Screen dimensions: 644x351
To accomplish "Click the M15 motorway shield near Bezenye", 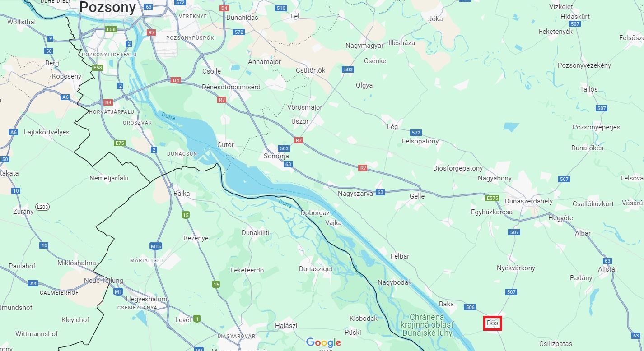I will coord(156,246).
